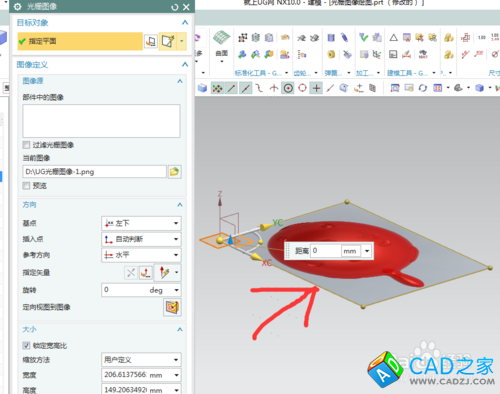
Task: Enable the 预览 checkbox
Action: pyautogui.click(x=26, y=186)
